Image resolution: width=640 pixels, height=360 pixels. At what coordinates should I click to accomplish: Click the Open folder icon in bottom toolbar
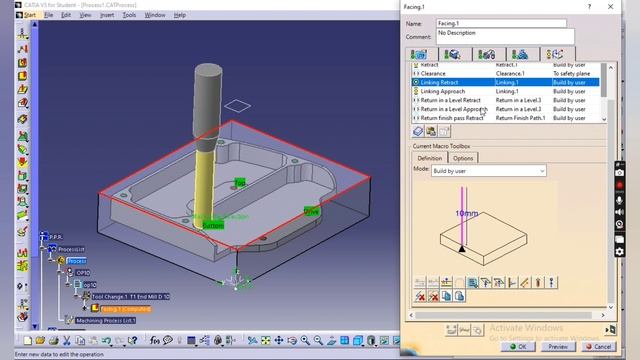pos(40,340)
